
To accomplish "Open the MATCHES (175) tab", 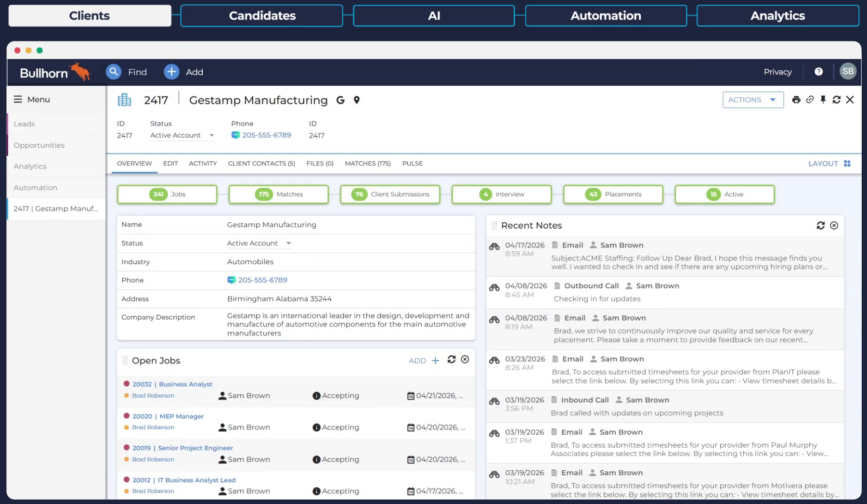I will 368,164.
